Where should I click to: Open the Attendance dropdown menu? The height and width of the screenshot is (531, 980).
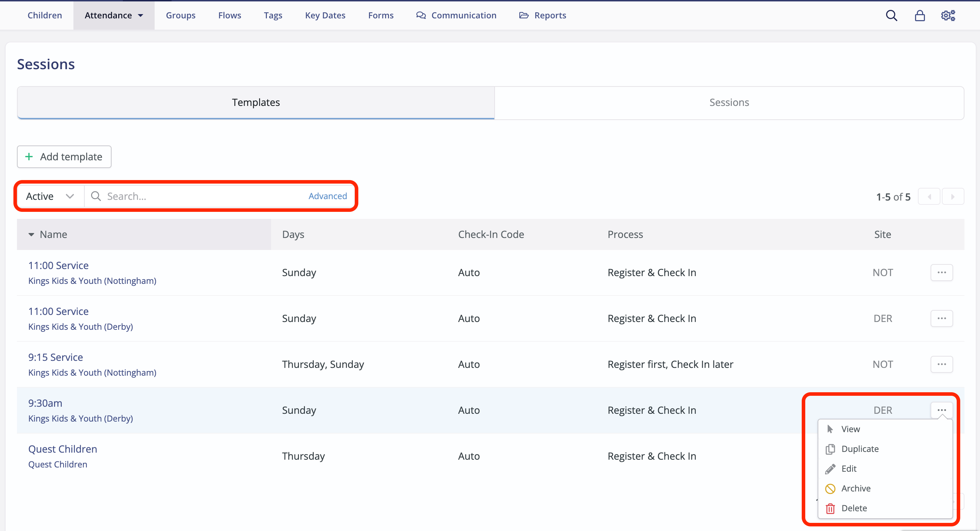[x=114, y=16]
